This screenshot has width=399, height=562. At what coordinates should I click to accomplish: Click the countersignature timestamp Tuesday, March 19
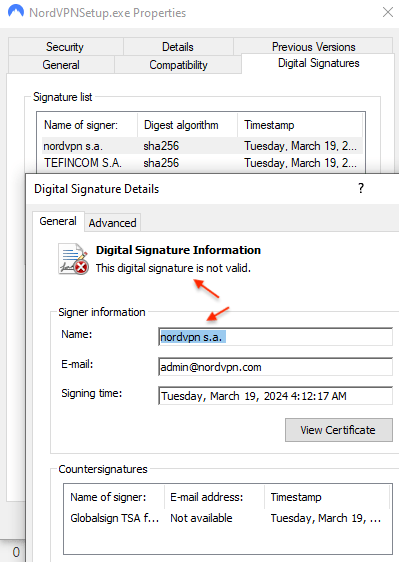[x=326, y=518]
